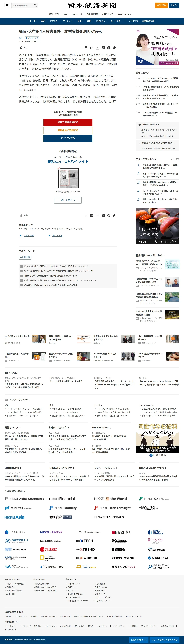Viewport: 184px width, 644px height.
Task: Open the NIKKEI Digital Governance logo link
Action: (x=24, y=499)
